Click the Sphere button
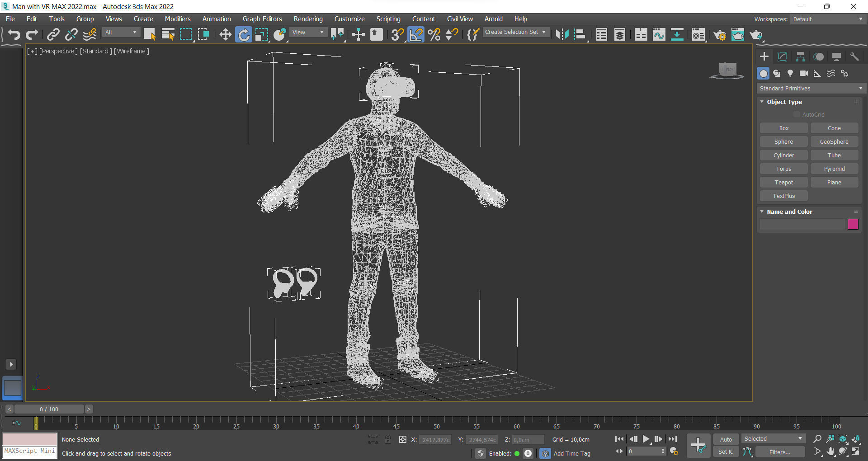The image size is (868, 461). click(x=784, y=142)
